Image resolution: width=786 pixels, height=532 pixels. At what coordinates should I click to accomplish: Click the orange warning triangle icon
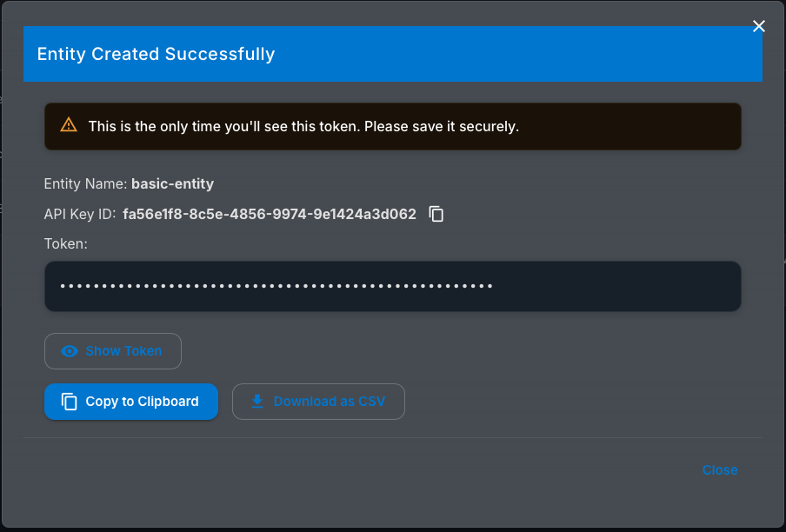pyautogui.click(x=67, y=125)
